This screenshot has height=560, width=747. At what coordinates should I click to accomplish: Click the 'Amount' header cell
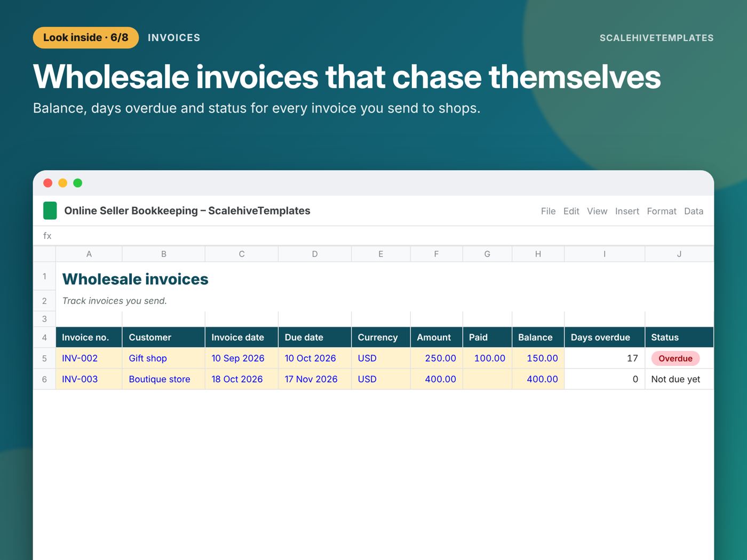pos(436,338)
